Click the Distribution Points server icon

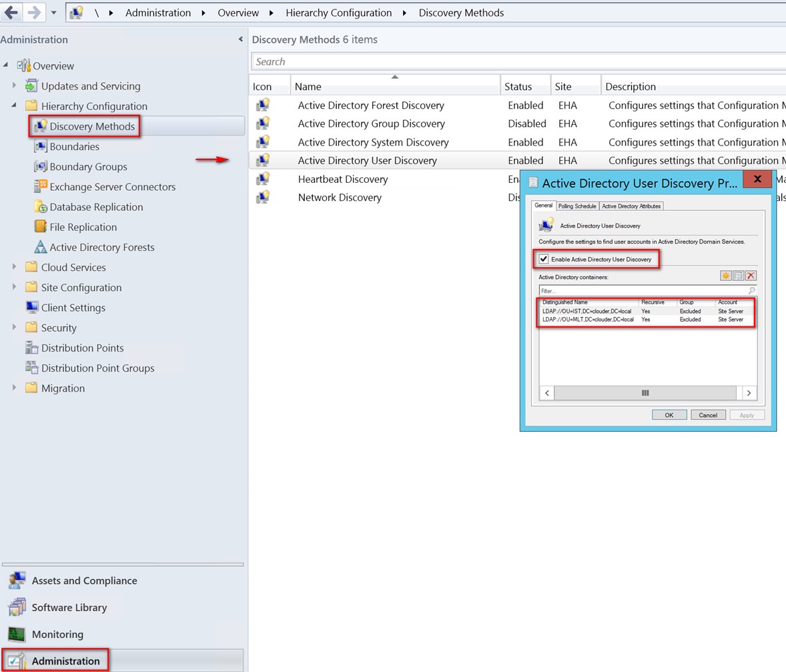(x=31, y=348)
